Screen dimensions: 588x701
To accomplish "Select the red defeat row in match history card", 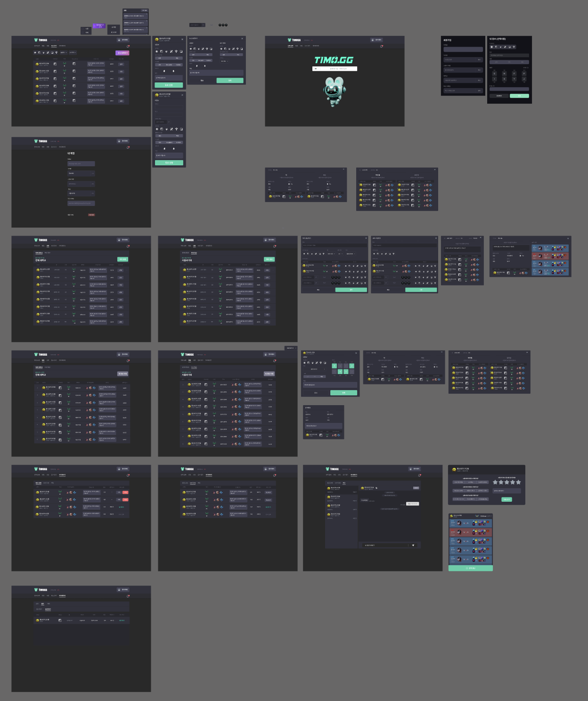I will click(471, 532).
